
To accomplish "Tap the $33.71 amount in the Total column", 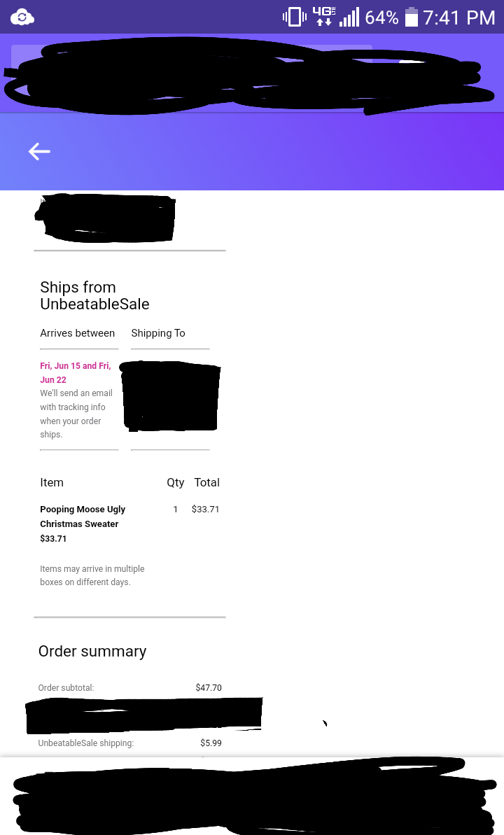I will click(x=206, y=509).
